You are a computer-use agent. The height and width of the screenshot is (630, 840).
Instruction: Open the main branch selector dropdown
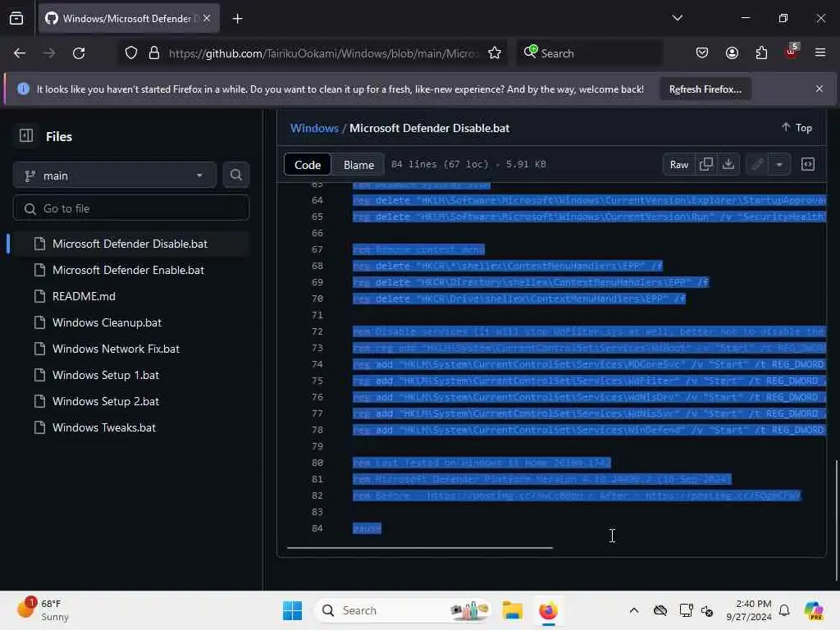(x=114, y=176)
